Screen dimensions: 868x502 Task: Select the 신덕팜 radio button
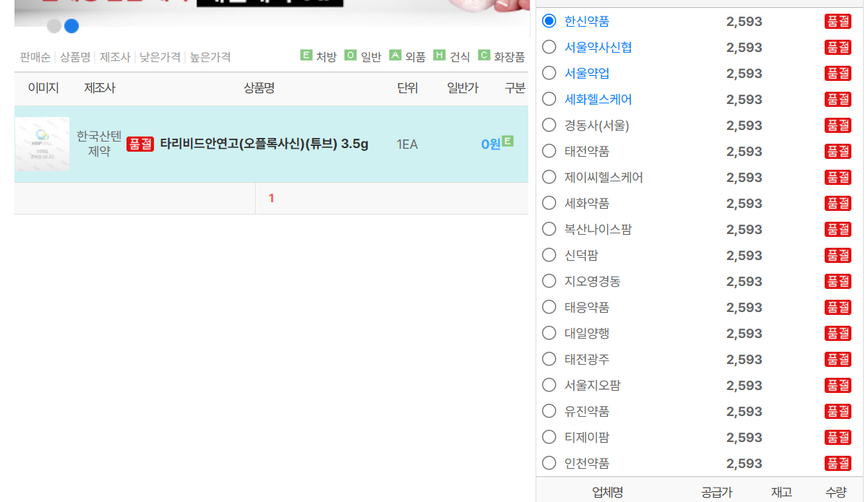[x=549, y=255]
